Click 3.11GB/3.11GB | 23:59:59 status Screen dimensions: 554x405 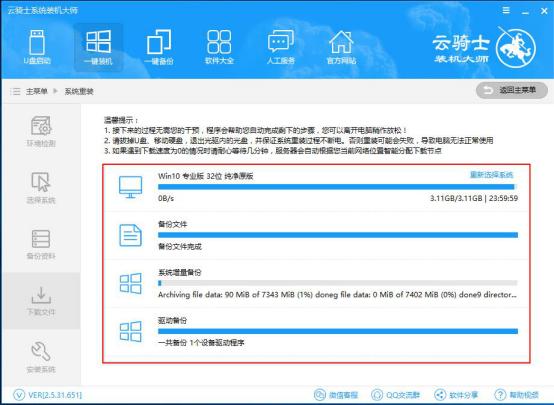pos(474,198)
